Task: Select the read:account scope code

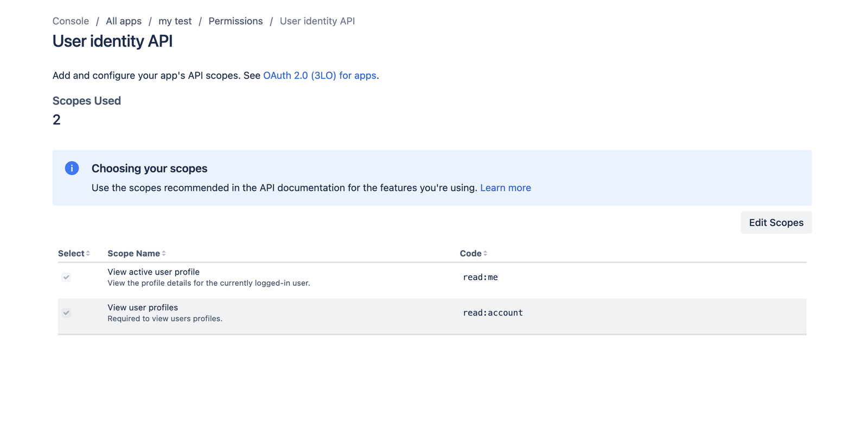Action: click(x=493, y=313)
